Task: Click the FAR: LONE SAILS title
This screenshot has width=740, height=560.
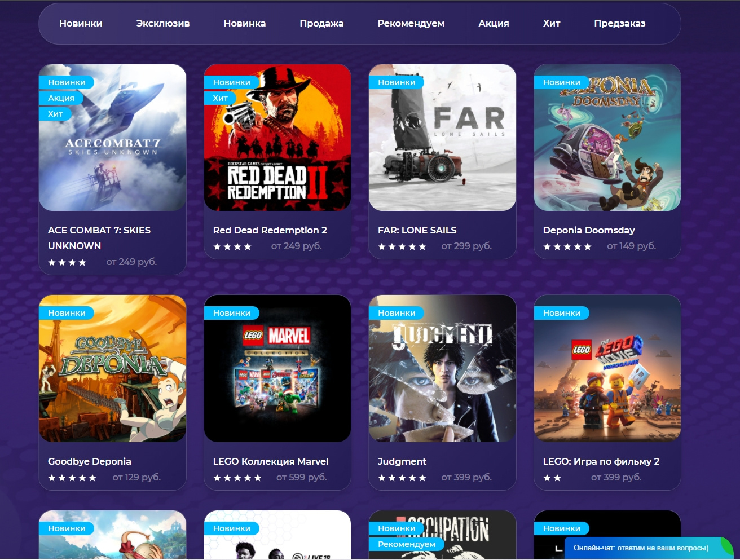Action: [417, 230]
